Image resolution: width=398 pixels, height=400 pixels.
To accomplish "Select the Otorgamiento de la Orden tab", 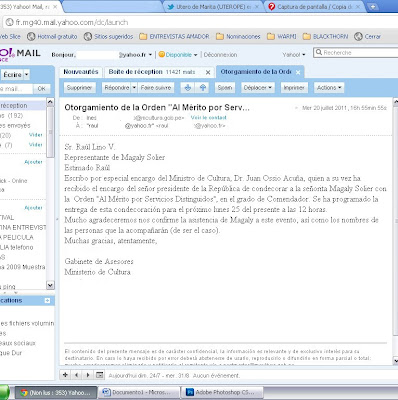I will pyautogui.click(x=256, y=72).
